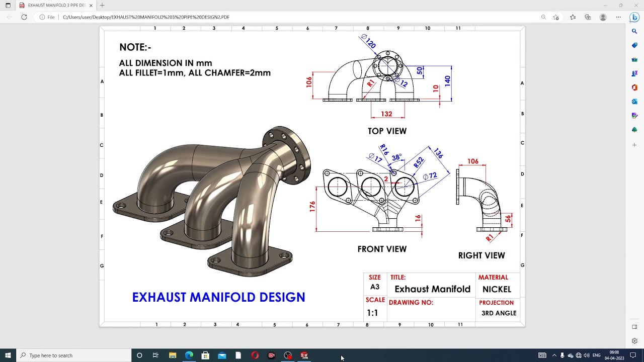This screenshot has width=644, height=362.
Task: Open sidebar Microsoft 365 Office icon
Action: (x=634, y=87)
